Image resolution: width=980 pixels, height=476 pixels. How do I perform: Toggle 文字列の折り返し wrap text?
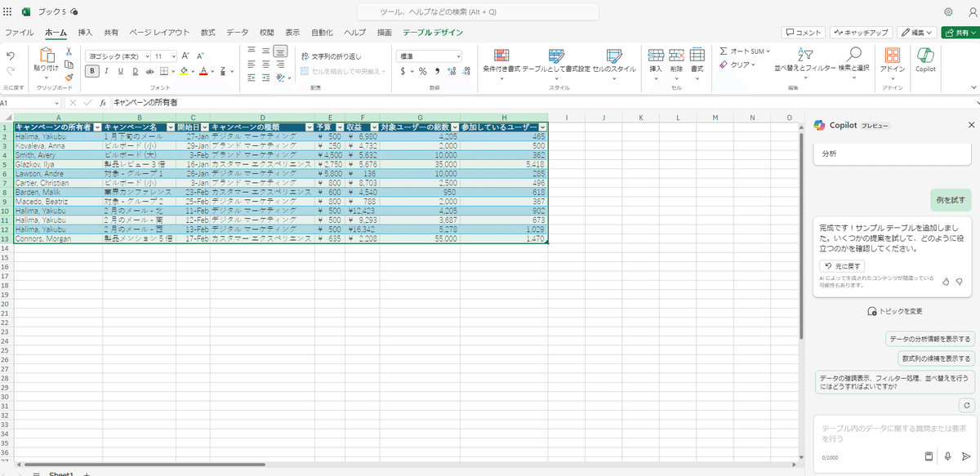tap(332, 56)
